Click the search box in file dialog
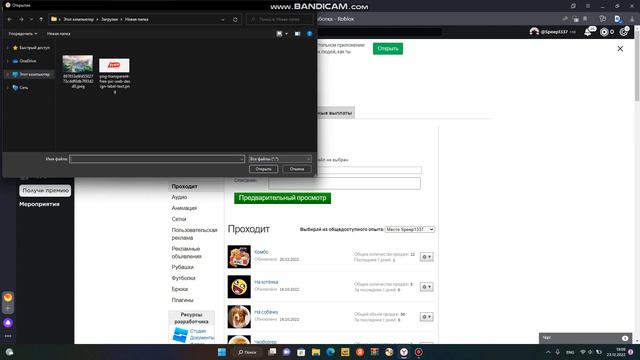Screen dimensions: 640x360 280,19
